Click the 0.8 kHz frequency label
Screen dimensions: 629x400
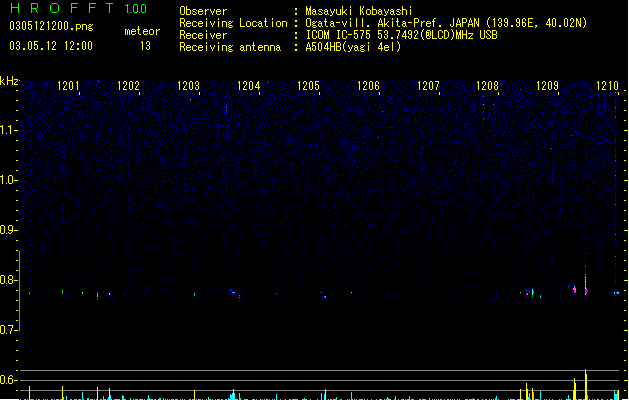8,280
